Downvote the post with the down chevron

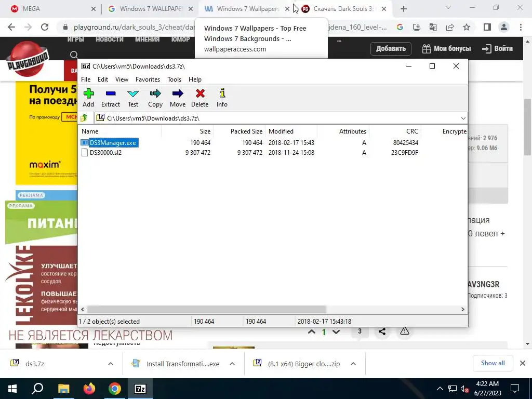point(336,332)
